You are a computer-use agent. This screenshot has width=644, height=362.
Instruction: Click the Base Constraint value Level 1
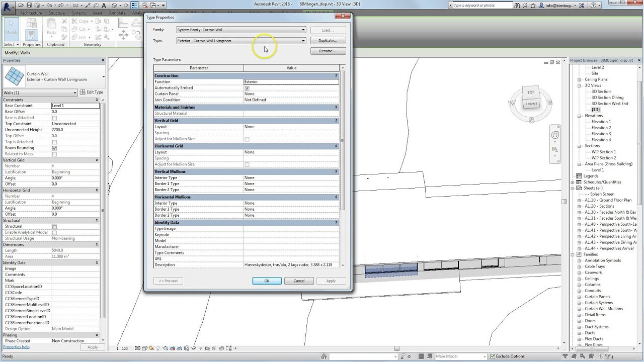tap(75, 106)
